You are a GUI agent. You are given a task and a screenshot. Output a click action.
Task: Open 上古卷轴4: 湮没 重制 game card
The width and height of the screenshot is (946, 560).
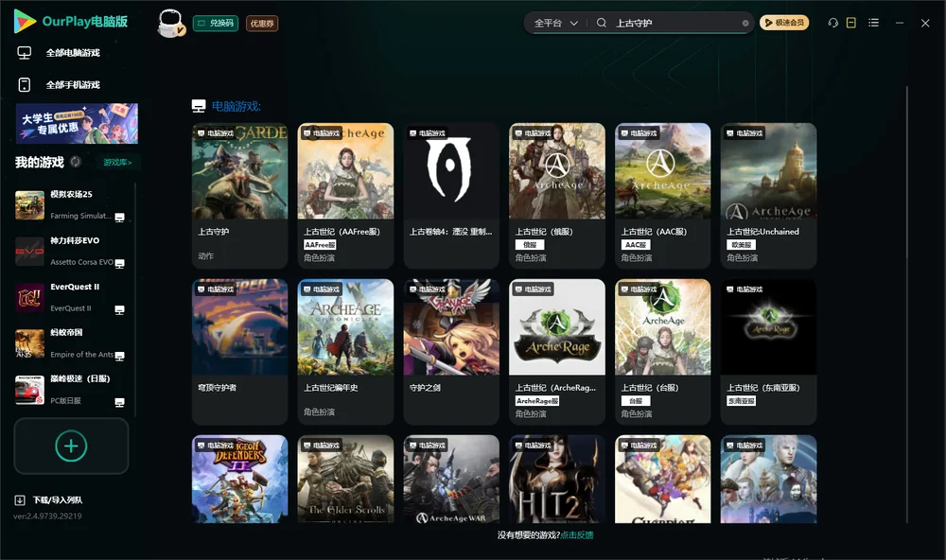(451, 196)
